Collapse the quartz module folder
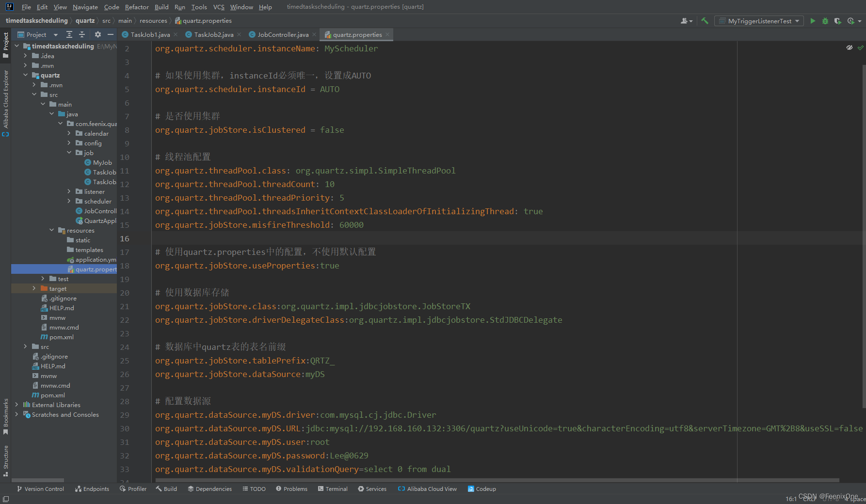866x504 pixels. coord(26,75)
